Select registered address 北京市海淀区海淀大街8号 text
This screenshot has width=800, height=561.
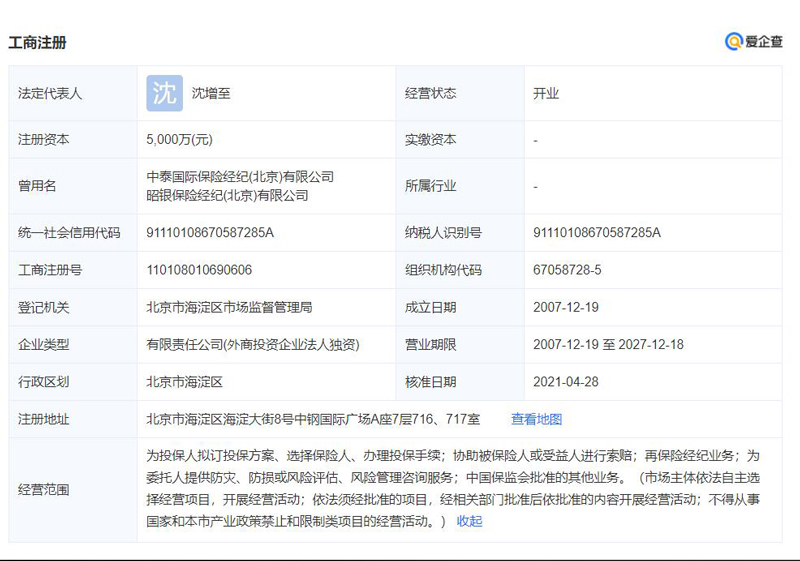point(313,419)
